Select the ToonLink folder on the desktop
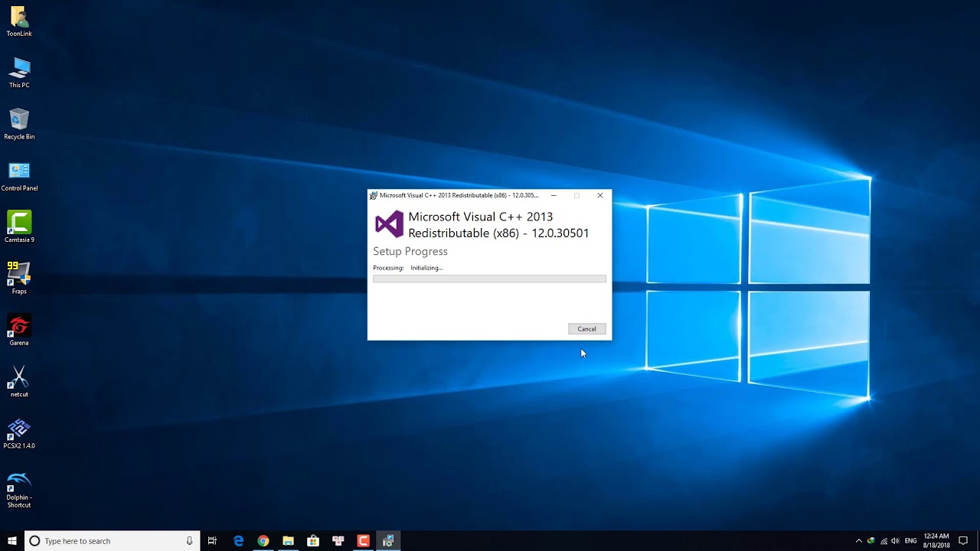The image size is (980, 551). point(19,21)
